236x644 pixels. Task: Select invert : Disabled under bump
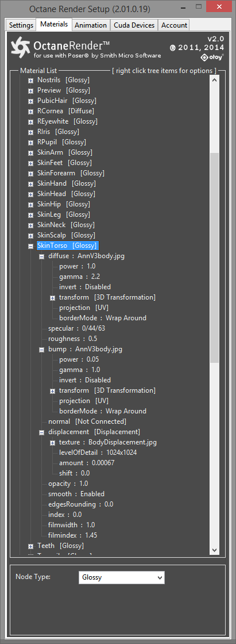click(x=85, y=380)
